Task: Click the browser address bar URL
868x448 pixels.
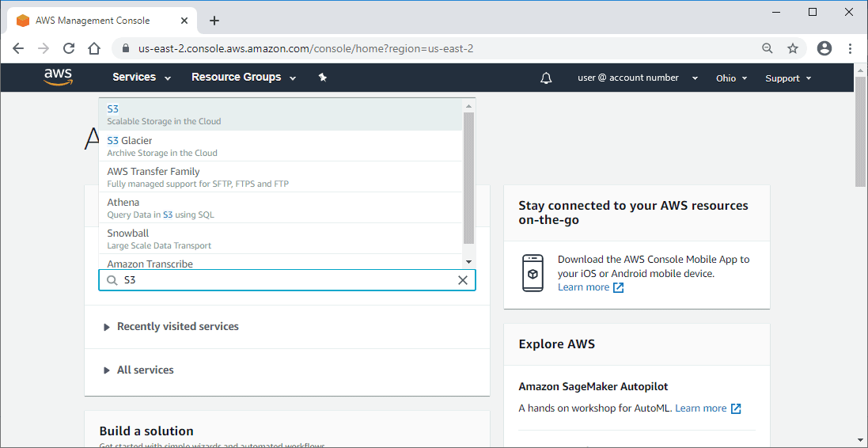Action: point(305,49)
